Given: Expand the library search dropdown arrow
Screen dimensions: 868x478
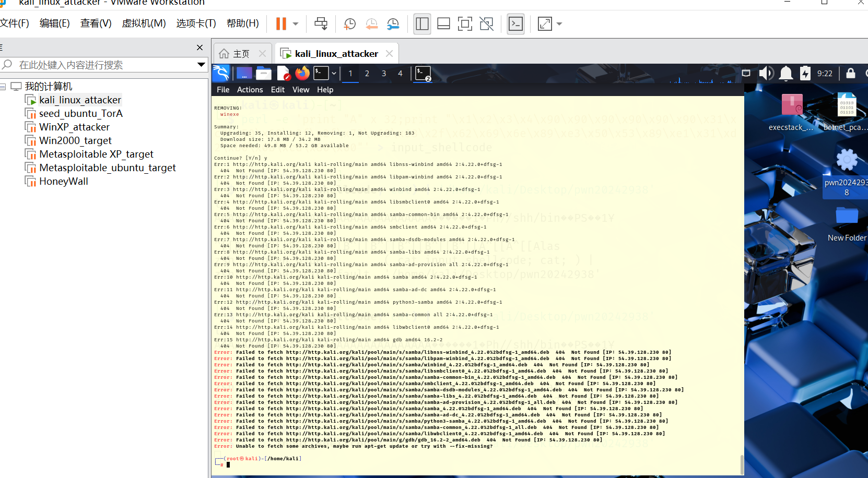Looking at the screenshot, I should (x=201, y=65).
